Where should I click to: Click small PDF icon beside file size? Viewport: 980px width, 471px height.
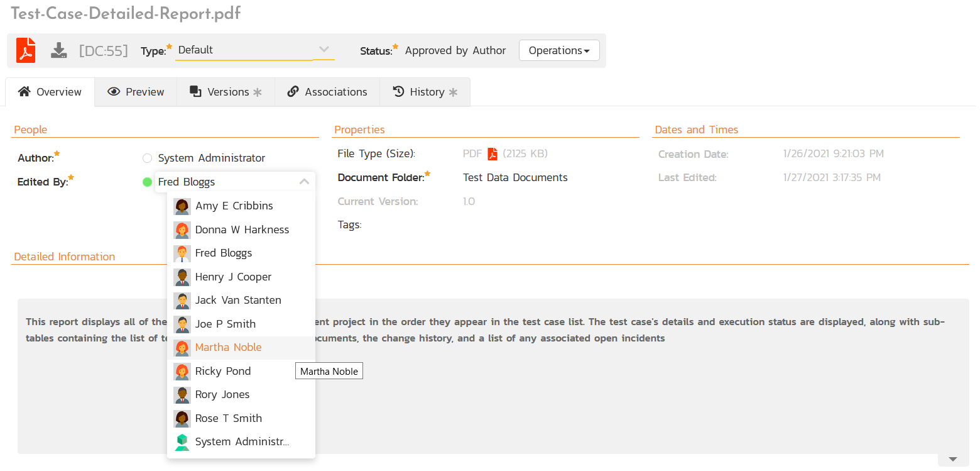(493, 154)
